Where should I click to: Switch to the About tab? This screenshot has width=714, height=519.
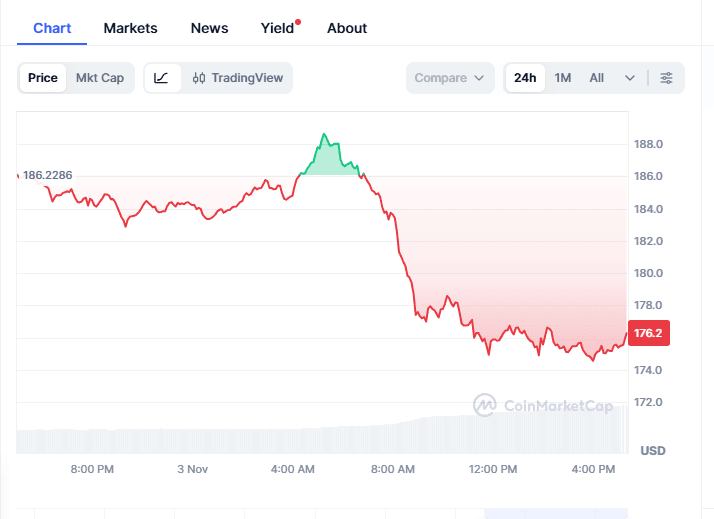tap(347, 28)
